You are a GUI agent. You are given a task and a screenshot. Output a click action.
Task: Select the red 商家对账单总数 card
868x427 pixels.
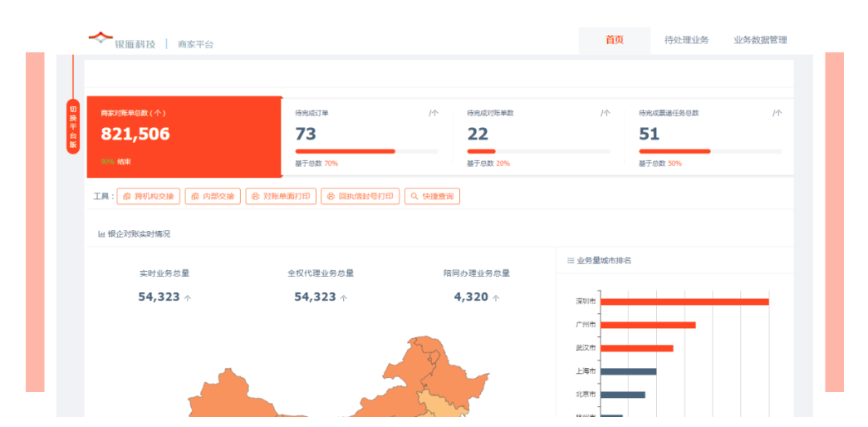(184, 136)
